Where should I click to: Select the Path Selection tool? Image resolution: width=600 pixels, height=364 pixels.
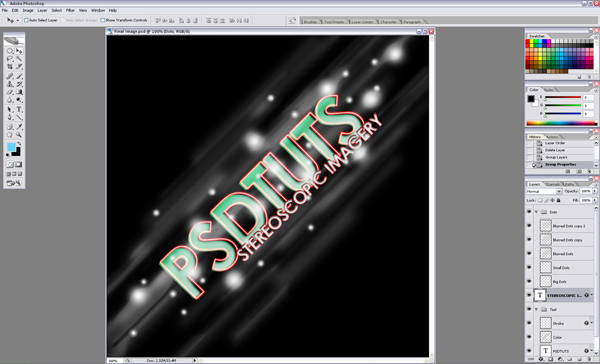click(x=10, y=110)
